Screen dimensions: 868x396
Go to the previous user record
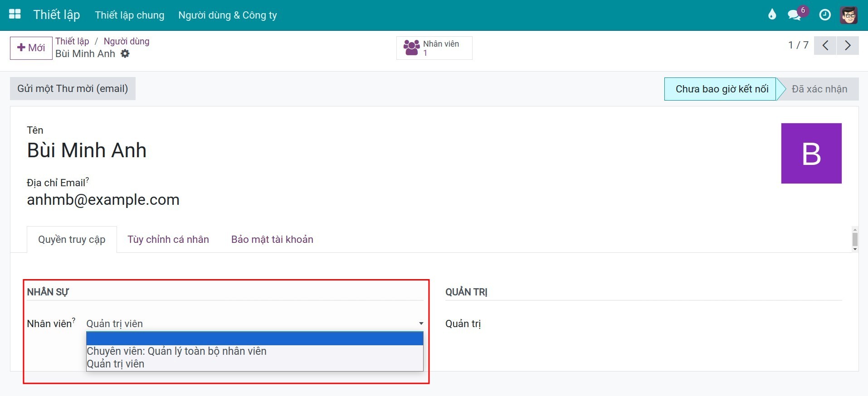pyautogui.click(x=825, y=45)
